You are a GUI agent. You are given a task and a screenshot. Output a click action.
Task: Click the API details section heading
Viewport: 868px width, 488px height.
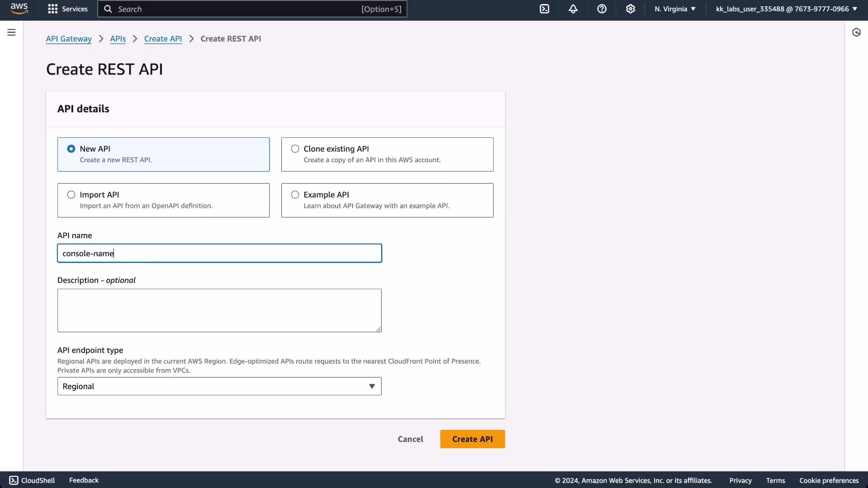coord(83,109)
